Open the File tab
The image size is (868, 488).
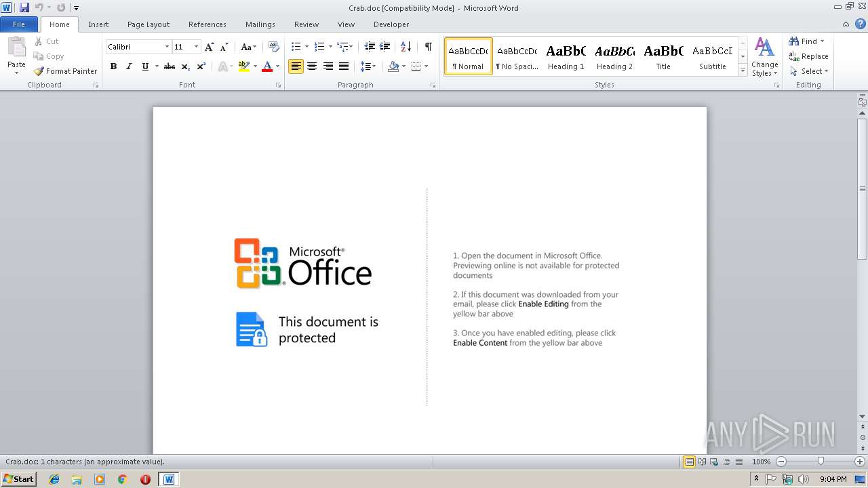pyautogui.click(x=19, y=24)
